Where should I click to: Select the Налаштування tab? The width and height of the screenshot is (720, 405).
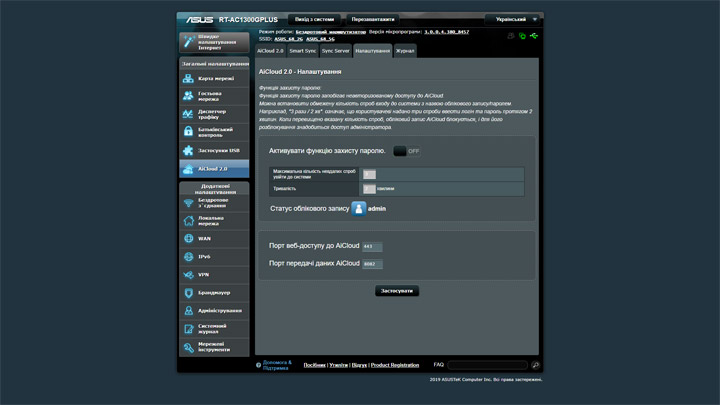coord(372,51)
